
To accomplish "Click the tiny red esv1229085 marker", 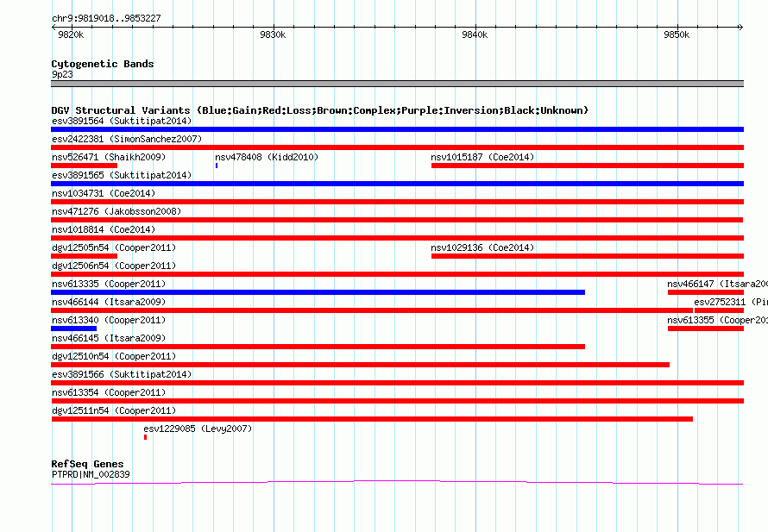I will [x=146, y=437].
